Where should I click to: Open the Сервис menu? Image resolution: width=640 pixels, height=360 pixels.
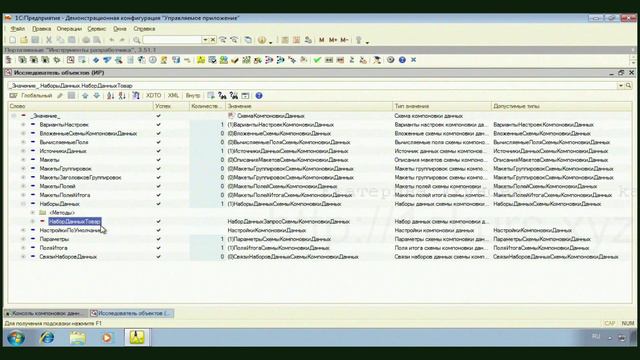(97, 29)
